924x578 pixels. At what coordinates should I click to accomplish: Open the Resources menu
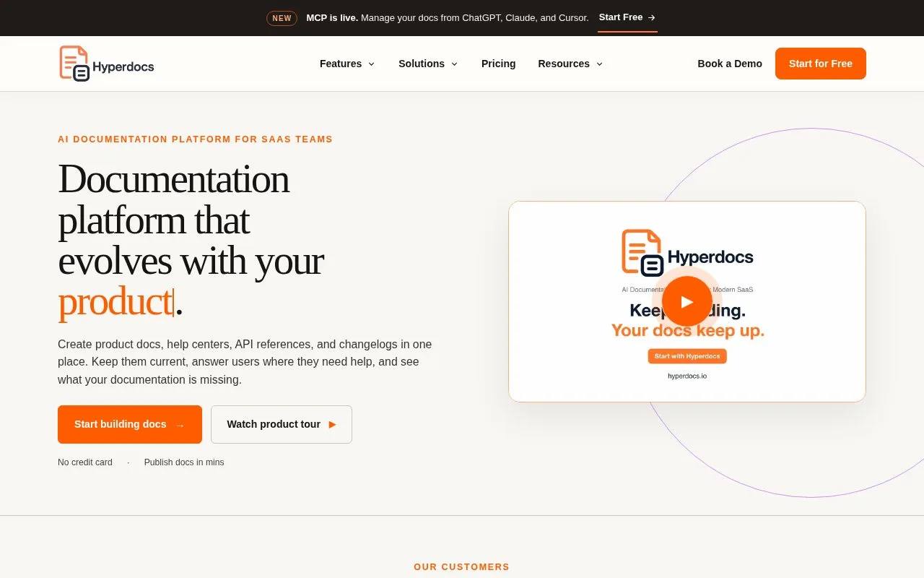[x=570, y=64]
